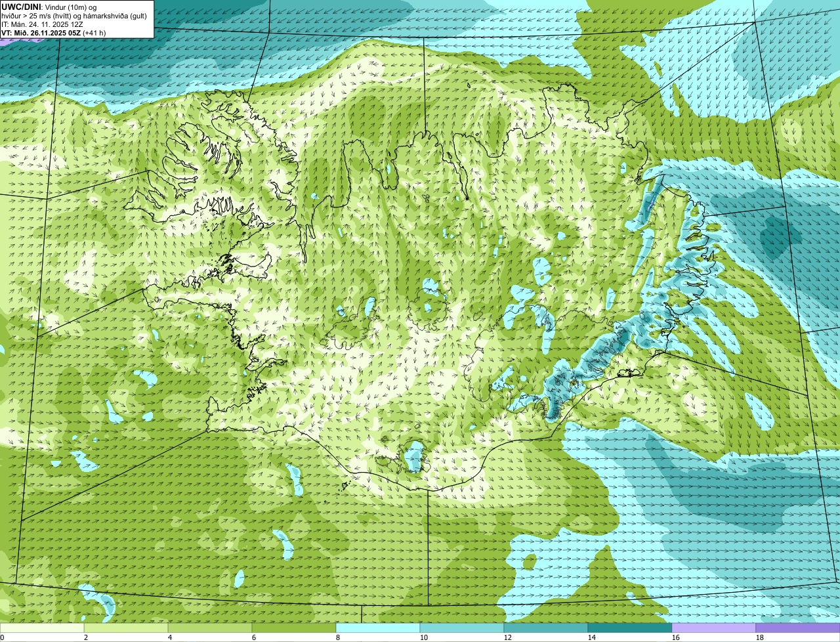Click the 'VT: Mið. 26.11.2025 05Z (+41 h)' line

[54, 33]
